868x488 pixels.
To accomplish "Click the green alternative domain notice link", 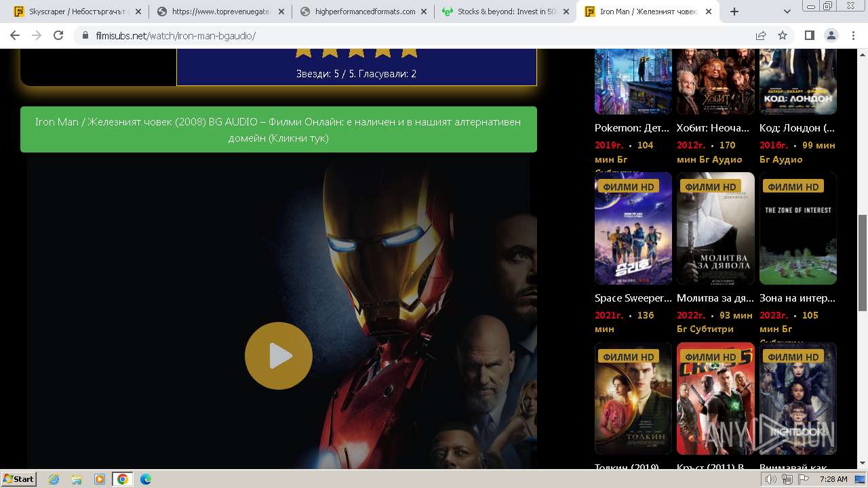I will [278, 129].
